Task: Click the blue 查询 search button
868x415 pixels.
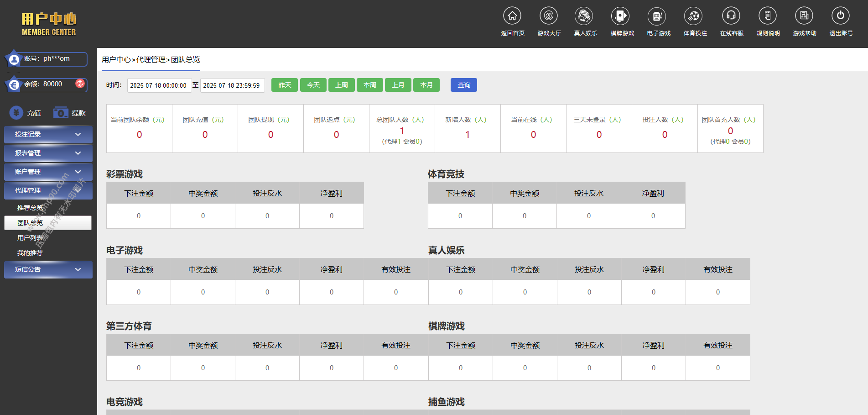Action: pos(463,85)
